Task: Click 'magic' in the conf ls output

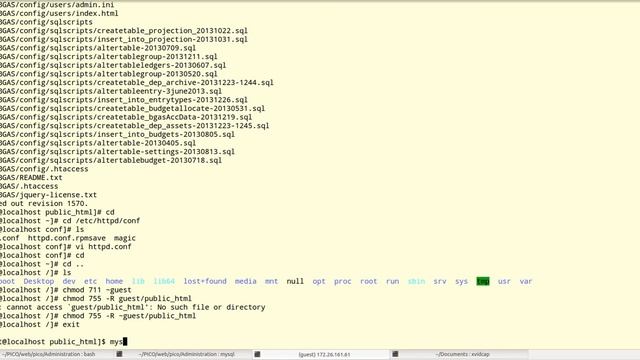Action: coord(125,238)
